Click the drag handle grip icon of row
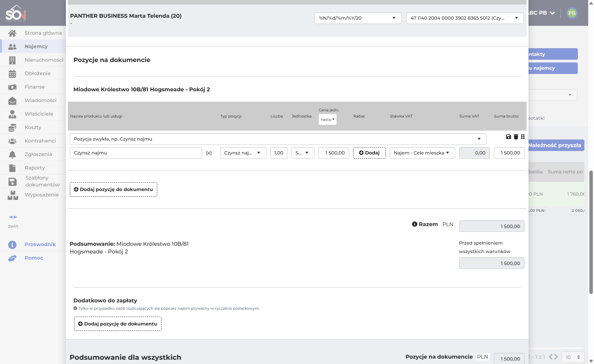Screen dimensions: 594x364 [523, 137]
